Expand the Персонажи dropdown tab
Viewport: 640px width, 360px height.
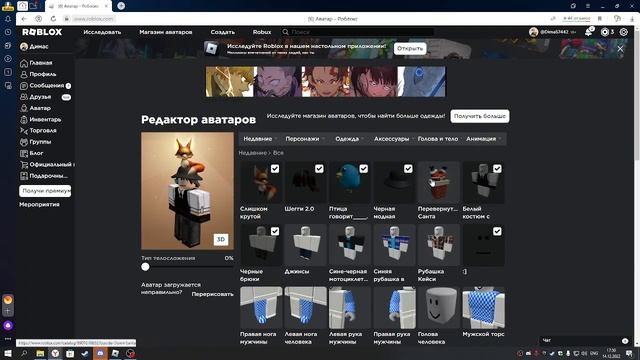click(305, 139)
